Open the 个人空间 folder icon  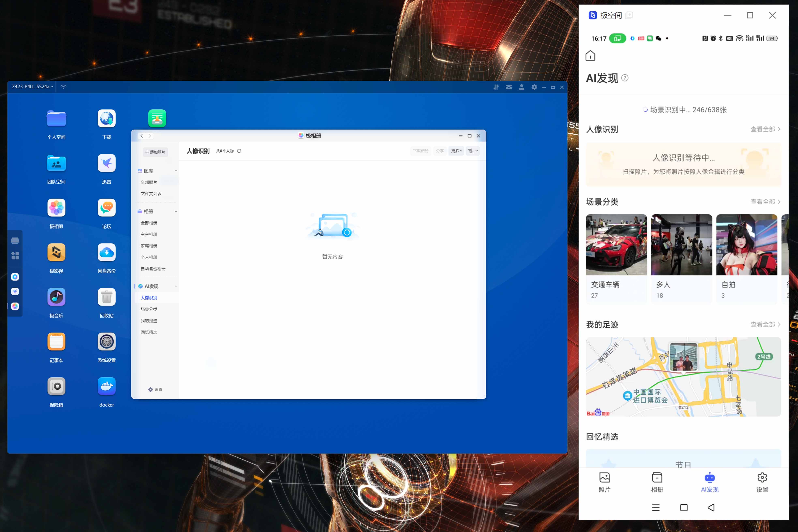coord(56,118)
